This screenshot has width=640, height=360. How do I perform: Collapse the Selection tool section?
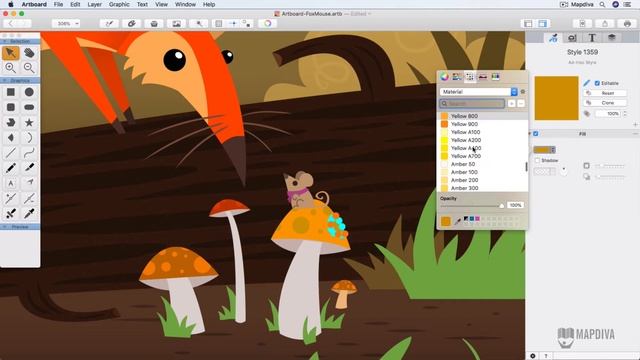[x=4, y=42]
